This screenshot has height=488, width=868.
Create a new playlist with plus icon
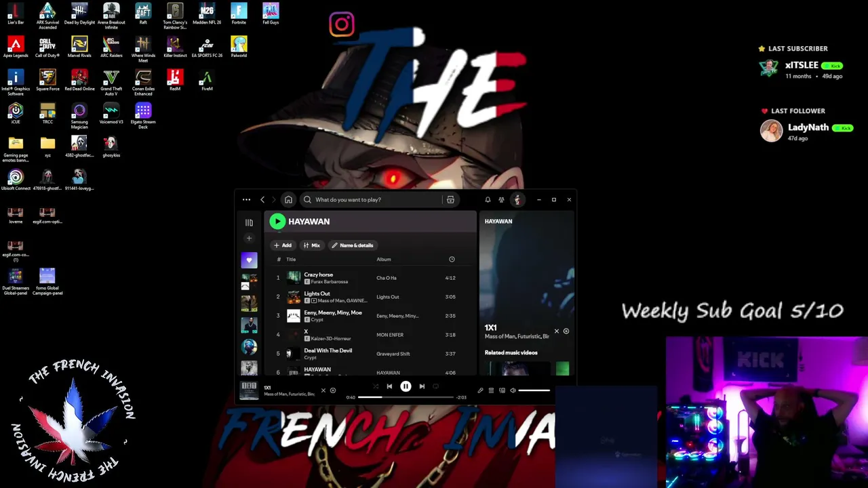tap(249, 239)
